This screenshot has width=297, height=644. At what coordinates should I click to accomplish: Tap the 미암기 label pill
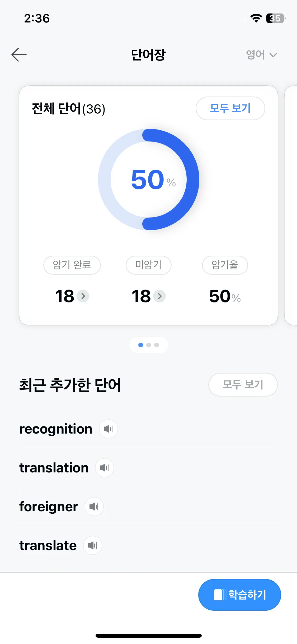(x=148, y=265)
